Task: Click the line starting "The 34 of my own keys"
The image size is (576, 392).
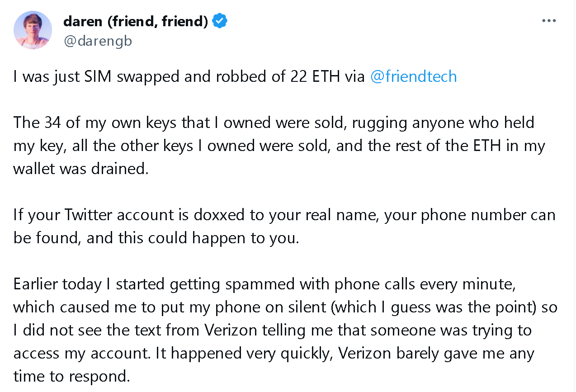Action: coord(274,123)
